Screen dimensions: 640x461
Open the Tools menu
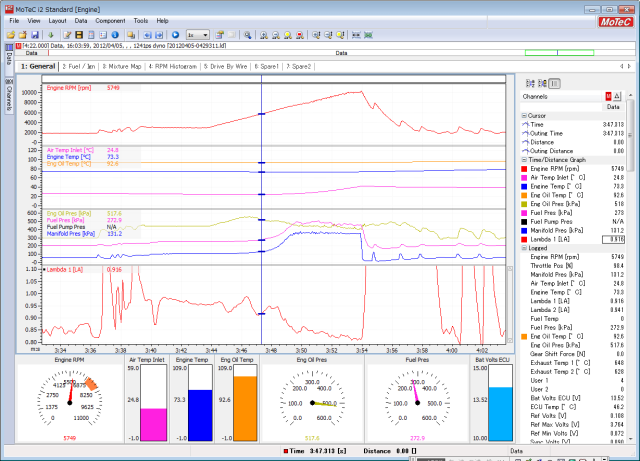(x=141, y=20)
